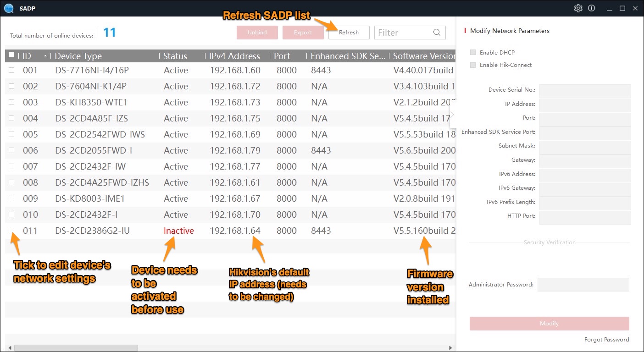Click the horizontal scrollbar left arrow
Image resolution: width=644 pixels, height=352 pixels.
pos(9,348)
